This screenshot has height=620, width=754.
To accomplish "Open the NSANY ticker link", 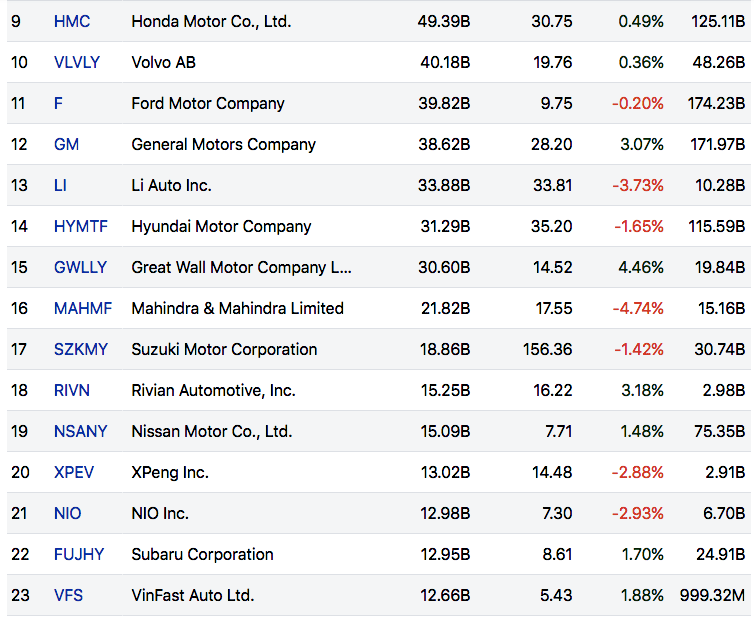I will tap(80, 431).
